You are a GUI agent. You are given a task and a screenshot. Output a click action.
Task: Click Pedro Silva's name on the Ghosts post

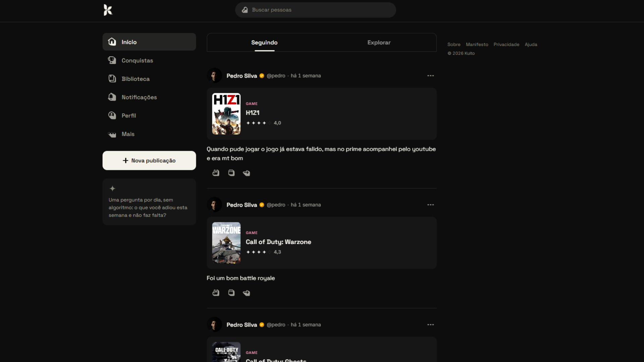241,325
